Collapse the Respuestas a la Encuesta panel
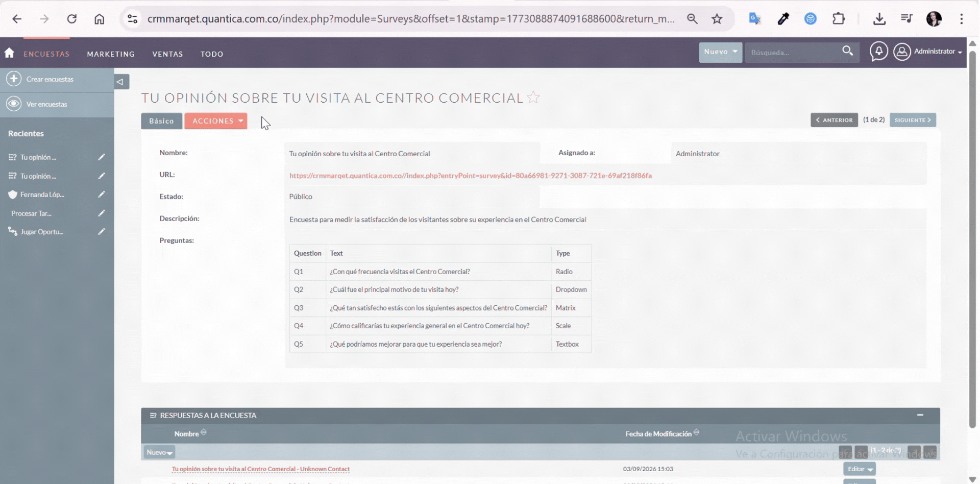Viewport: 980px width, 484px height. pyautogui.click(x=920, y=415)
